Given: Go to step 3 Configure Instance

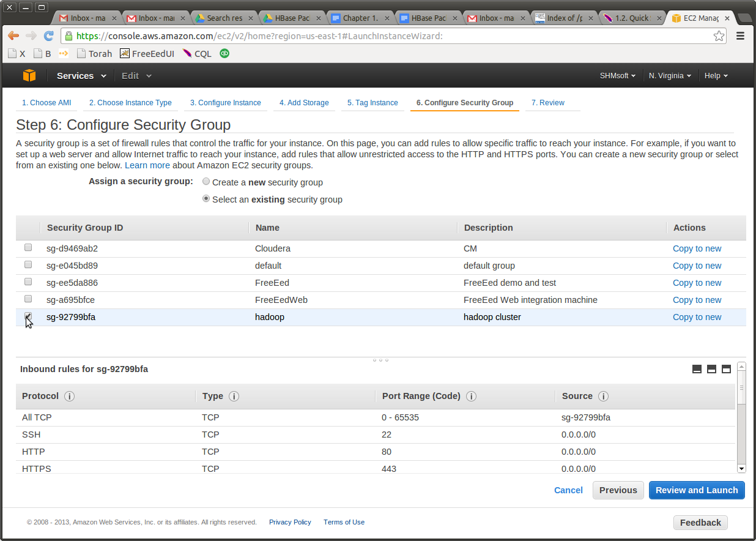Looking at the screenshot, I should pos(226,103).
